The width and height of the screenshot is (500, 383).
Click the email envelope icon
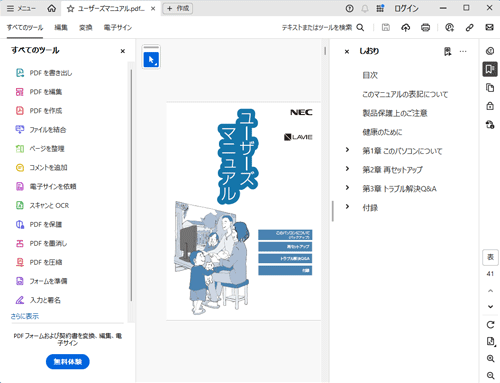click(489, 27)
